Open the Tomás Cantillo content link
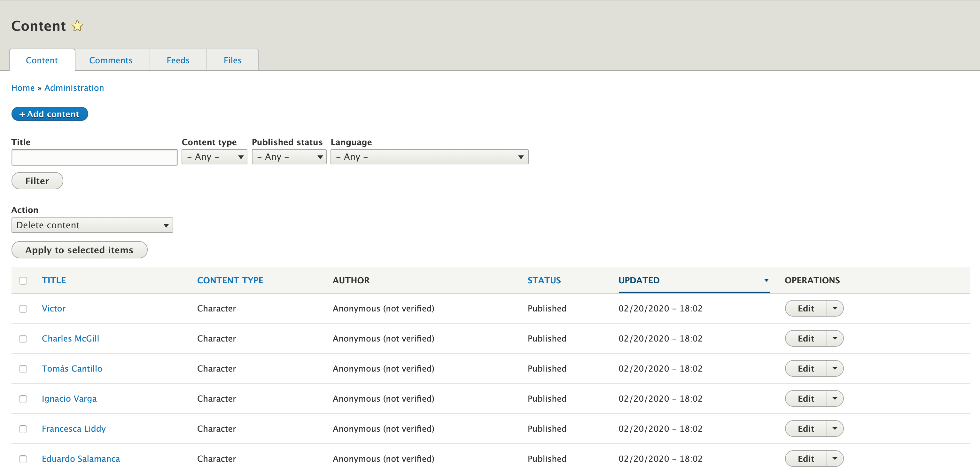Viewport: 980px width, 472px height. (72, 368)
